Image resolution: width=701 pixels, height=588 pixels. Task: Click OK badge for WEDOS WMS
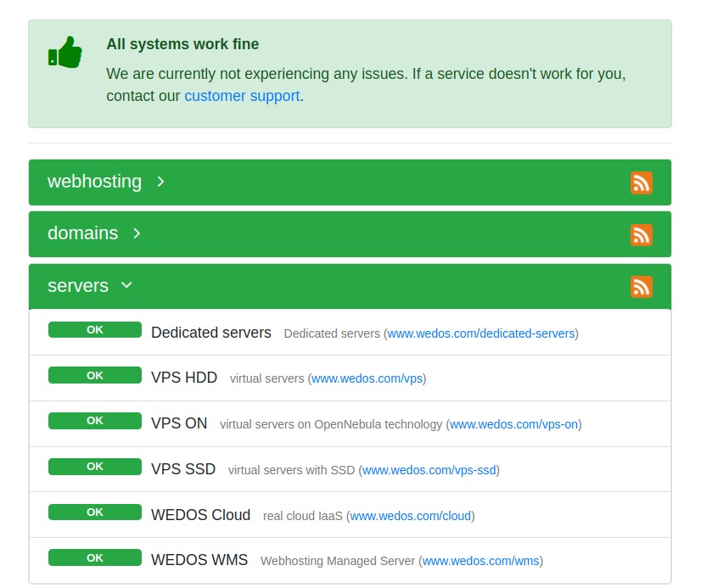[95, 557]
